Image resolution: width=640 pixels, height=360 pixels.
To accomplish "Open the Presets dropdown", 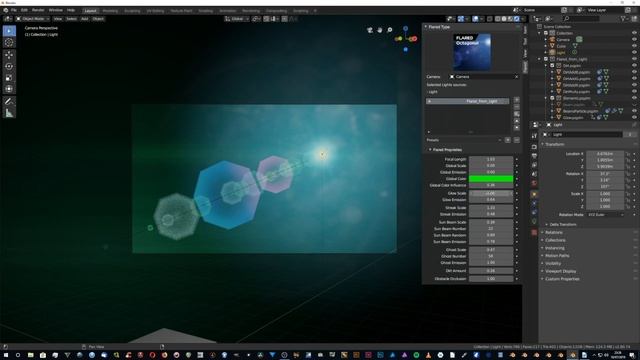I will click(x=464, y=140).
